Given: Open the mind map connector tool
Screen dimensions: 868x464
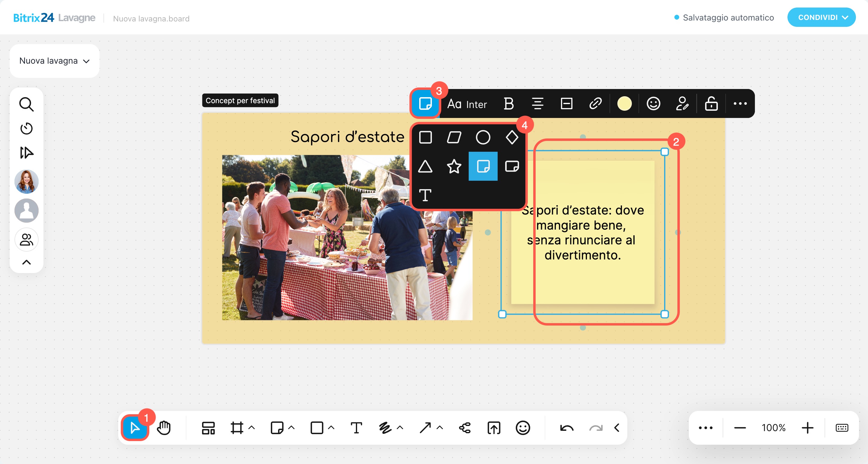Looking at the screenshot, I should 465,428.
